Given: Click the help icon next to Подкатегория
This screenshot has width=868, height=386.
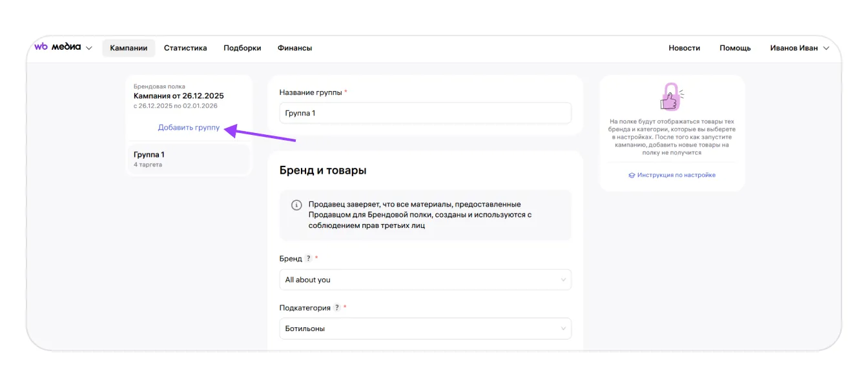Looking at the screenshot, I should (x=336, y=308).
